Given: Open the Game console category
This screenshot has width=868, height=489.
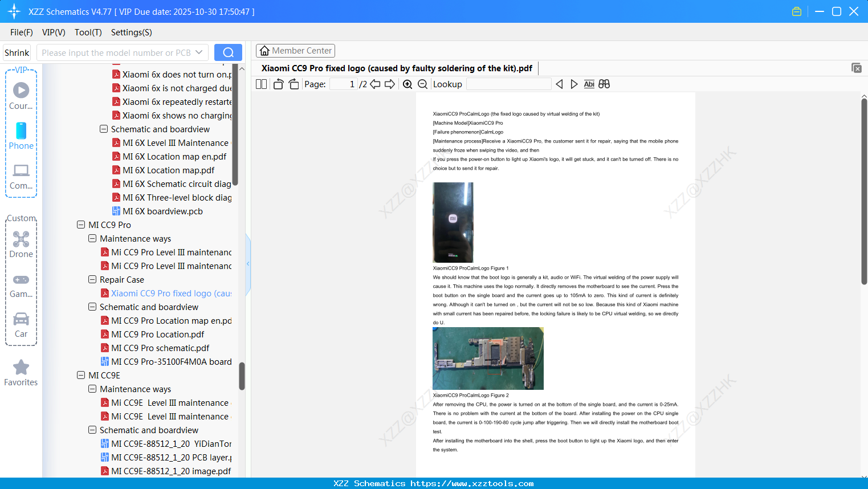Looking at the screenshot, I should [21, 285].
